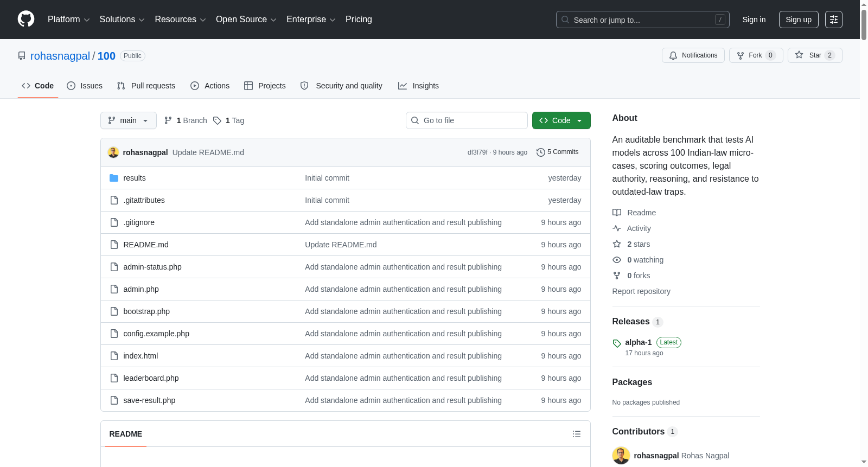Click the file icon next to bootstrap.php
This screenshot has height=467, width=868.
pyautogui.click(x=114, y=311)
